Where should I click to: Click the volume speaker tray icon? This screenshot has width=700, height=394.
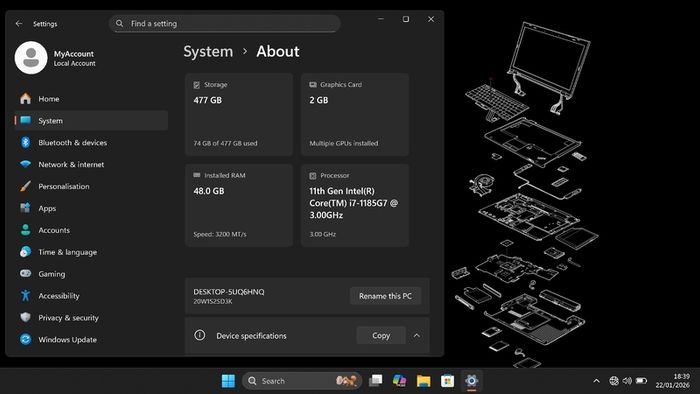[x=627, y=381]
